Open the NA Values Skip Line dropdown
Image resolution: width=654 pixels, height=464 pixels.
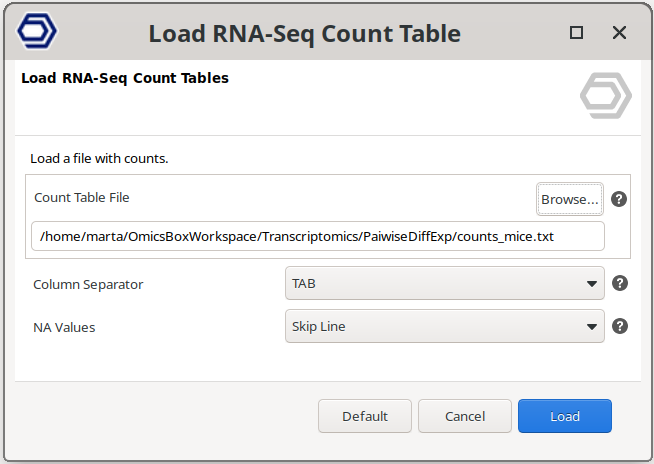pyautogui.click(x=445, y=326)
